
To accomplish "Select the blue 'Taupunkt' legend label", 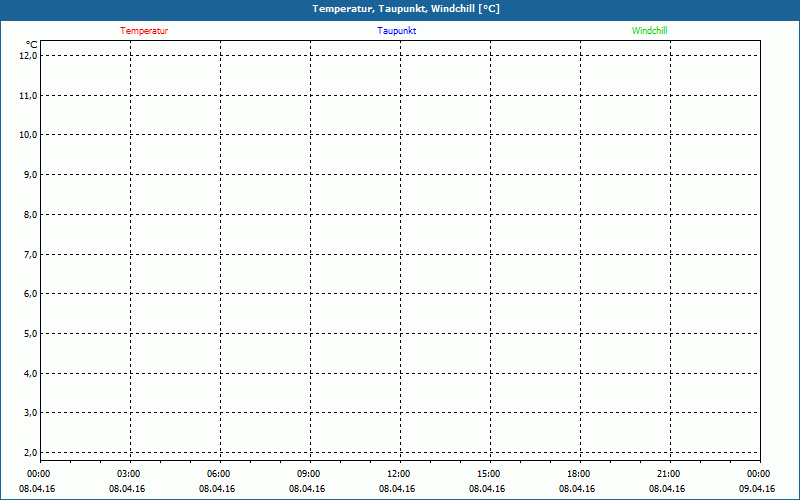I will pyautogui.click(x=397, y=31).
